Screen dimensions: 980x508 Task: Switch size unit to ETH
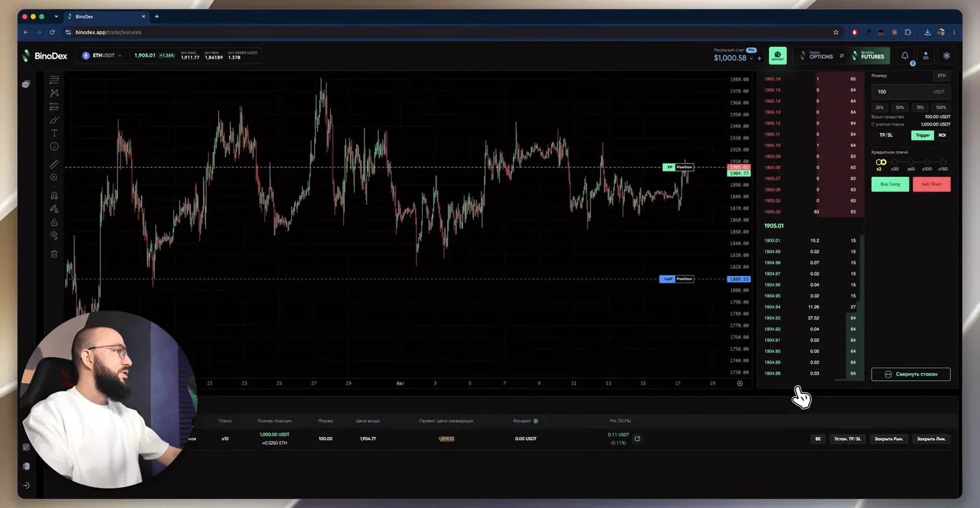coord(941,76)
